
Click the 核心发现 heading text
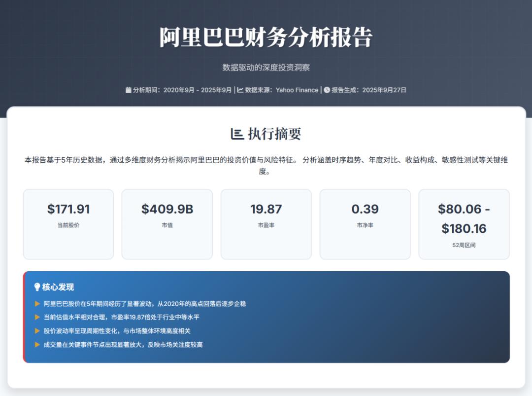tap(58, 287)
